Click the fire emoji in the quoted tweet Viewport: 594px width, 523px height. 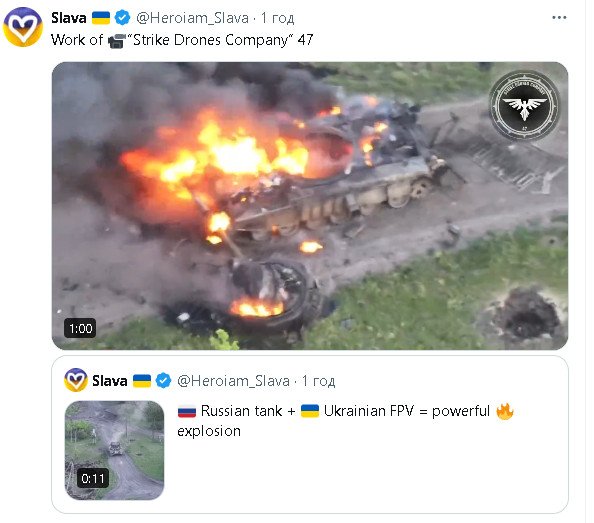click(505, 411)
